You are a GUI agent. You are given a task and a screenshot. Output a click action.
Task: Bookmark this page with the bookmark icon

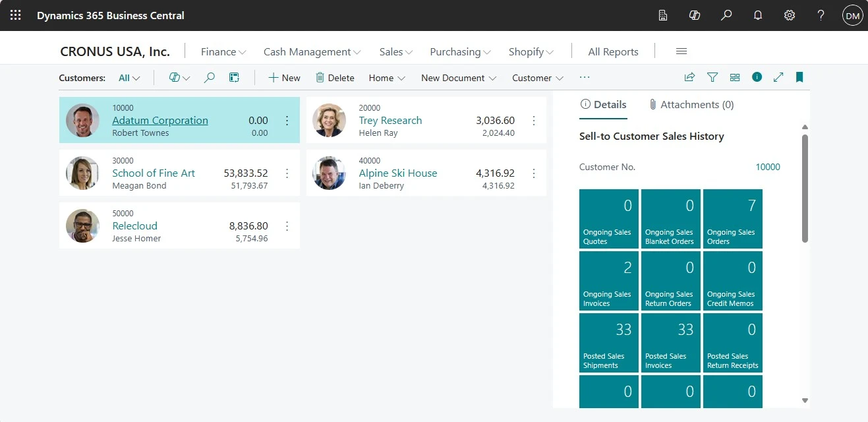(799, 77)
